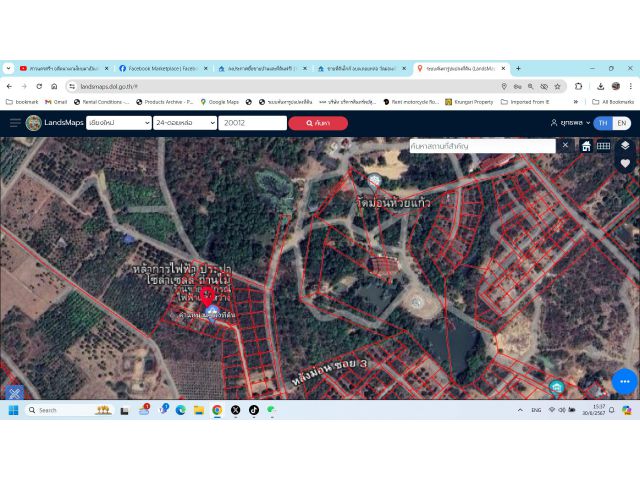Open a new browser tab

coord(518,69)
